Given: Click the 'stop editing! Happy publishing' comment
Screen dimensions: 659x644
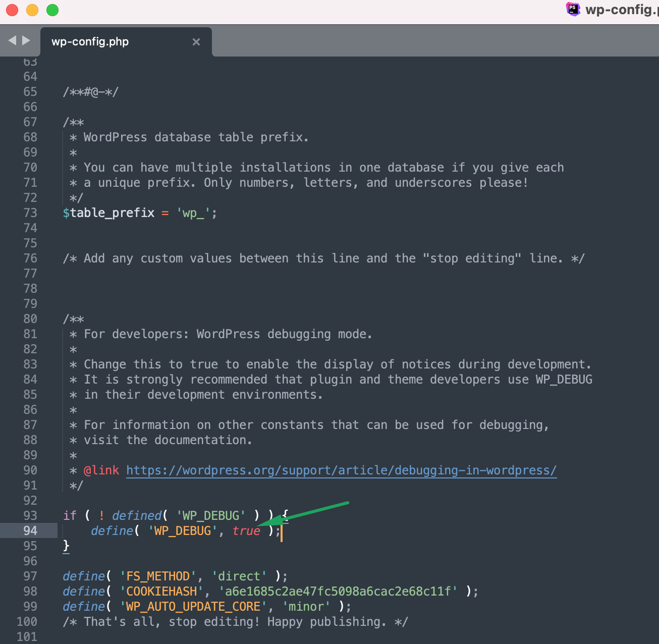Looking at the screenshot, I should coord(235,622).
